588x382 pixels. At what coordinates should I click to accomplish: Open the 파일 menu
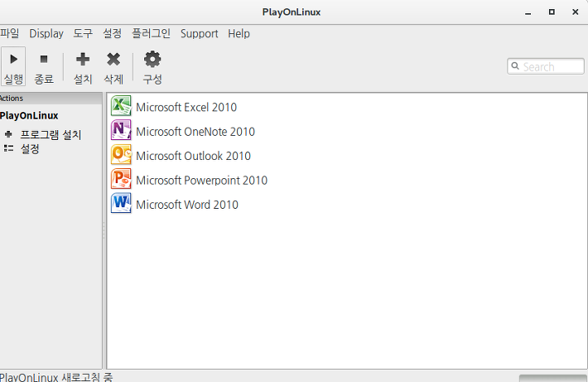coord(9,33)
